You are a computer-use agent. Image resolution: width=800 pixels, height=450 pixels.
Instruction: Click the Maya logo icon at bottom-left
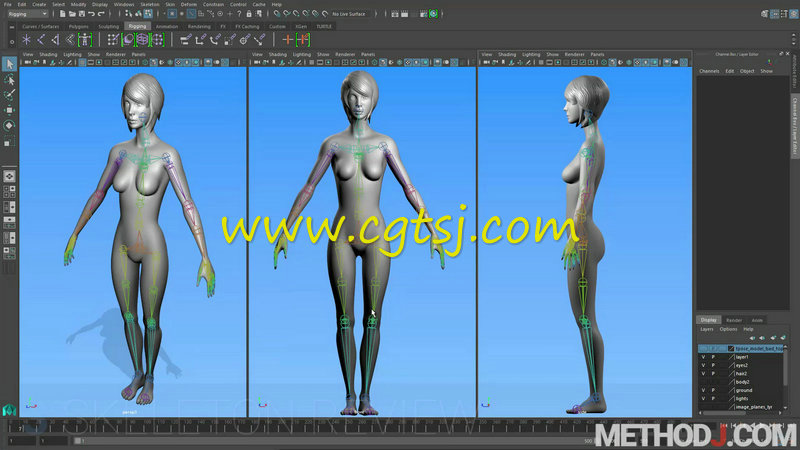coord(9,410)
